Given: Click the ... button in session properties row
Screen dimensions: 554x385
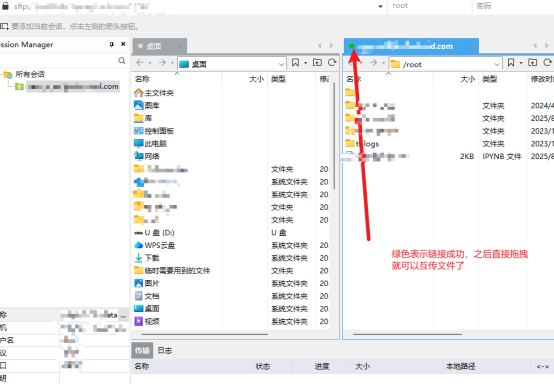Looking at the screenshot, I should pos(123,315).
